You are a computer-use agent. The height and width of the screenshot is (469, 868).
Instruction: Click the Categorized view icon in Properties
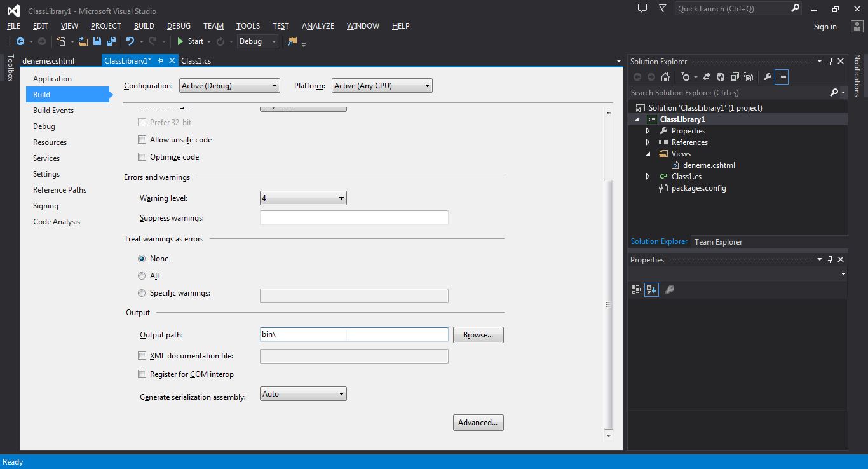(635, 289)
